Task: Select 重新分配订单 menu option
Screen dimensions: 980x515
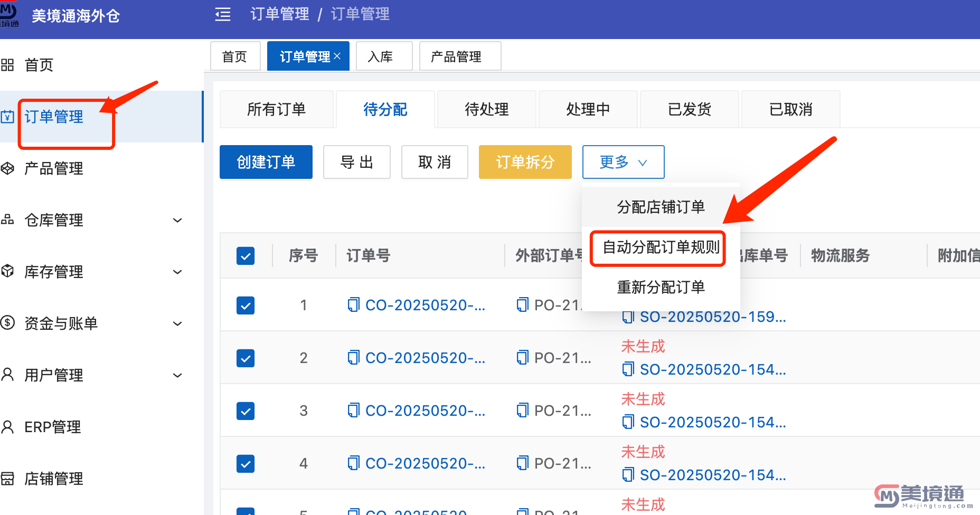Action: (661, 287)
